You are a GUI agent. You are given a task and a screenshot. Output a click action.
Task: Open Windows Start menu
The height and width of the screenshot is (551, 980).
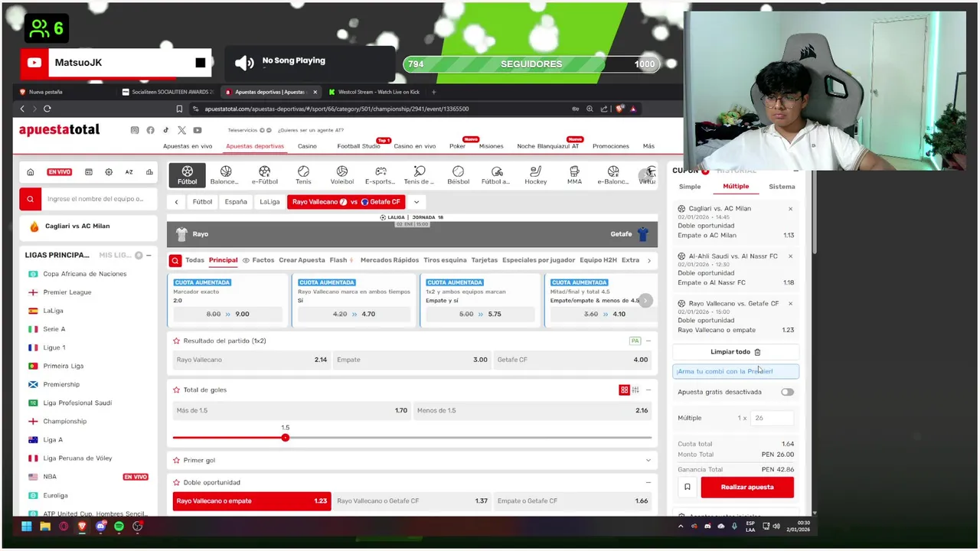point(26,527)
